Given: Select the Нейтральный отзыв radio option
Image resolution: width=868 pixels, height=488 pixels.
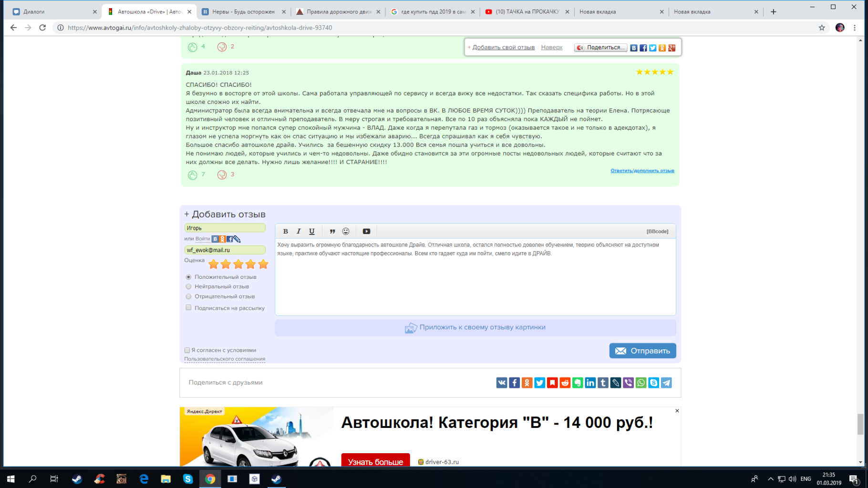Looking at the screenshot, I should (188, 286).
